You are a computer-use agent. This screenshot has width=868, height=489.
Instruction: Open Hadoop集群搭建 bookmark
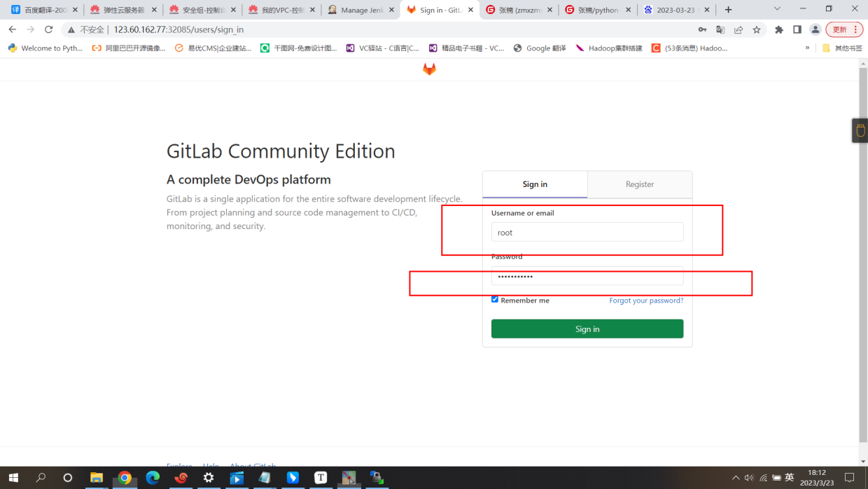click(609, 48)
